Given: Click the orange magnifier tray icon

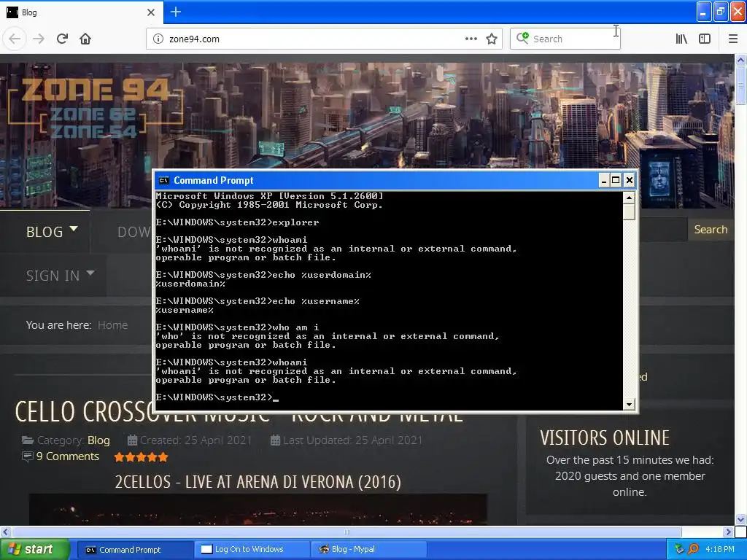Looking at the screenshot, I should pyautogui.click(x=693, y=549).
